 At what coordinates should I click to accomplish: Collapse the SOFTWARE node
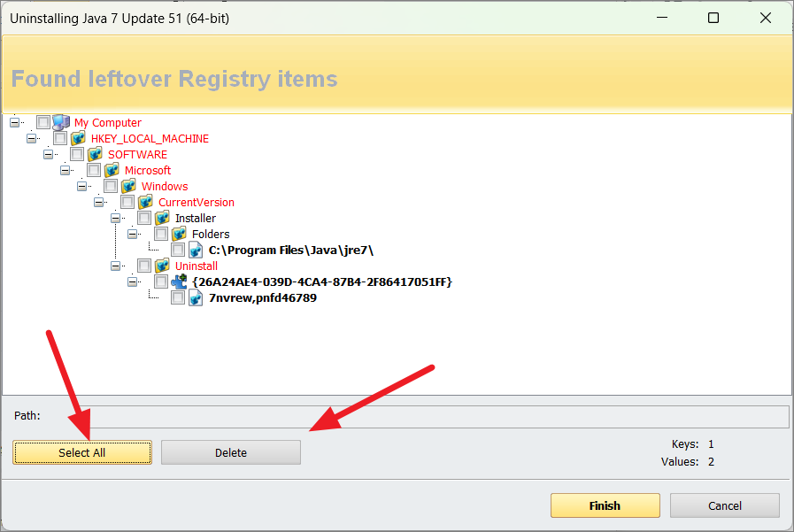coord(48,154)
